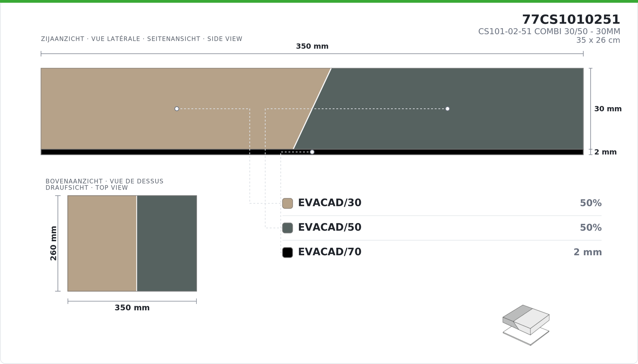Click the callout dot in the grey side-view section

tap(447, 109)
